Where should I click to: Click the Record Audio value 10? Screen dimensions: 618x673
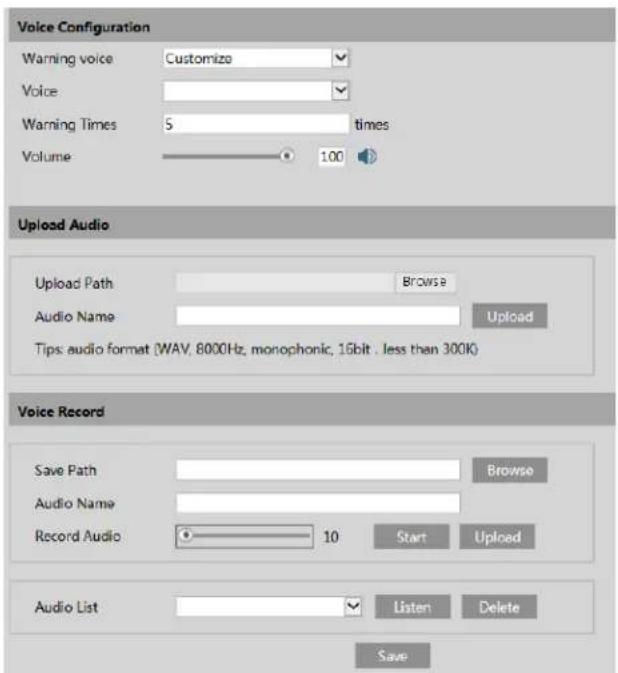click(331, 537)
